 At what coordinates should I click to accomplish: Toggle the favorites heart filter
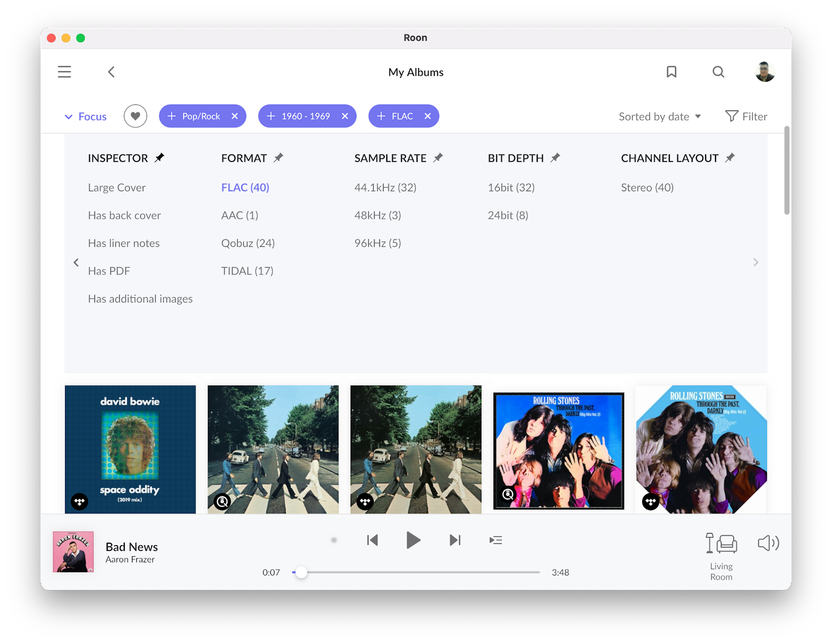[x=135, y=116]
